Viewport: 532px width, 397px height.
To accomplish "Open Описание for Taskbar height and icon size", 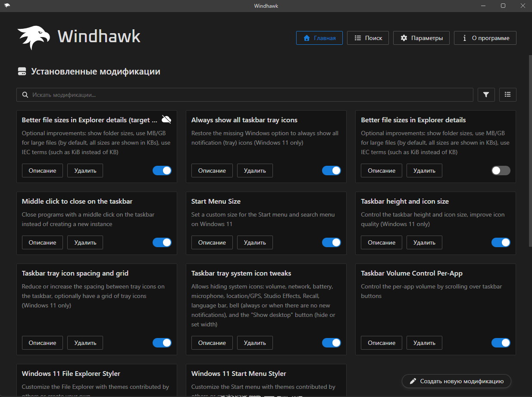I will click(x=382, y=242).
